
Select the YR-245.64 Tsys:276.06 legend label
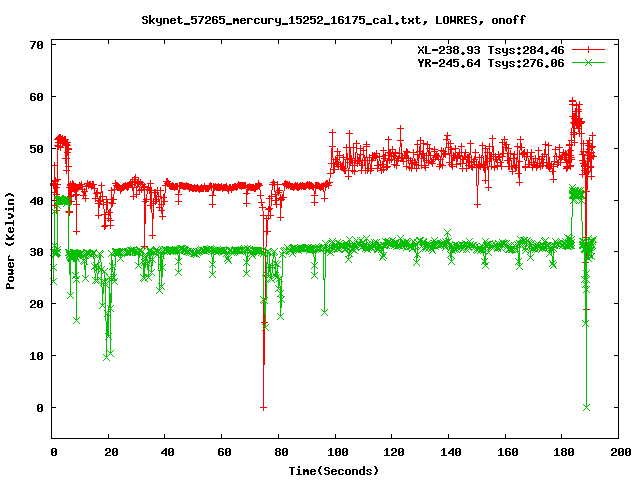coord(491,63)
